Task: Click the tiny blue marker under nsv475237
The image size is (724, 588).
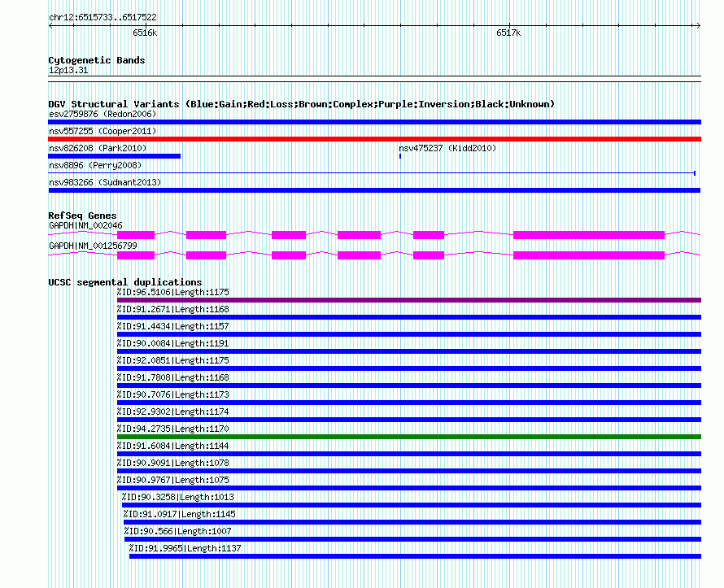Action: [400, 156]
